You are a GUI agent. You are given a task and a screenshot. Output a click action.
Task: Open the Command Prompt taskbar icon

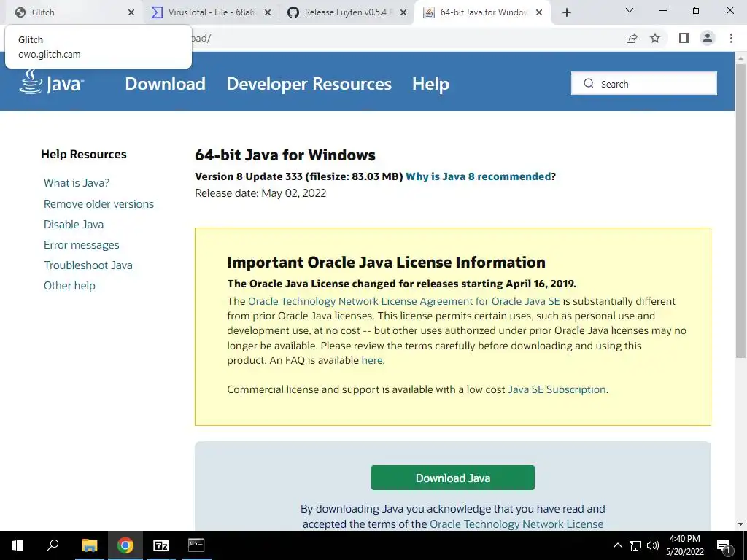(x=196, y=545)
